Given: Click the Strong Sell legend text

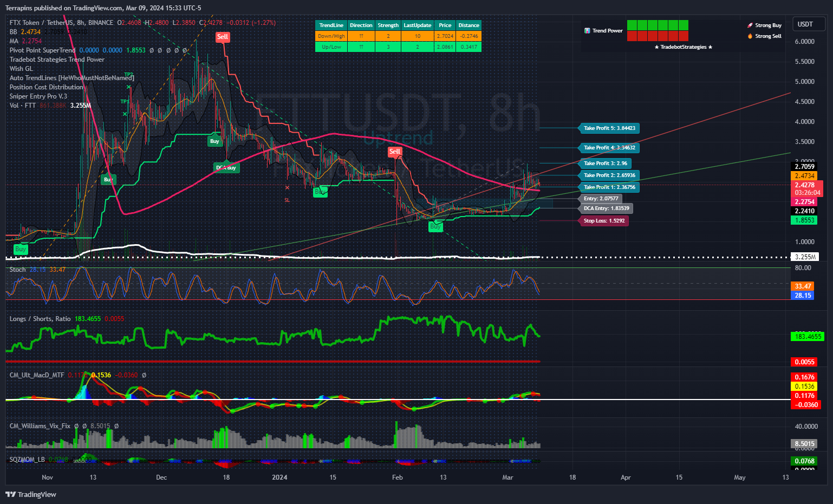Looking at the screenshot, I should point(769,36).
